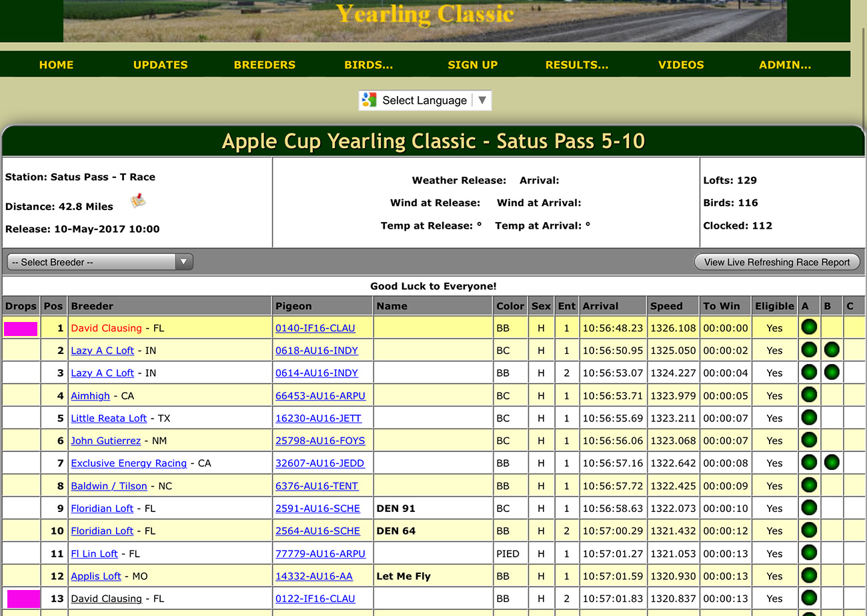The image size is (867, 616).
Task: Open the Select Breeder dropdown
Action: point(100,262)
